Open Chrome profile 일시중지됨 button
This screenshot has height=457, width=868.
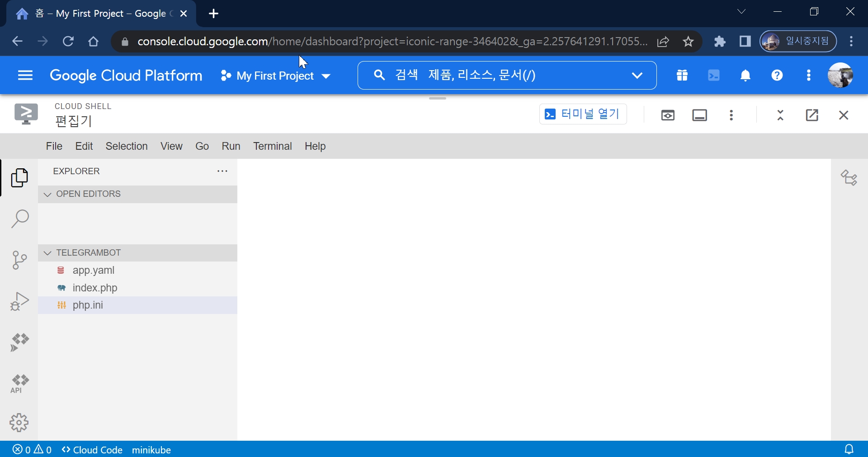click(x=798, y=42)
